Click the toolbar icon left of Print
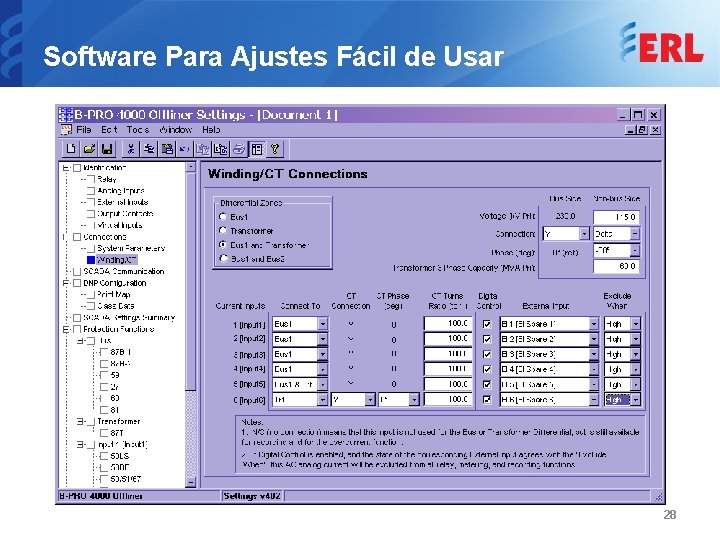720x540 pixels. (x=221, y=149)
